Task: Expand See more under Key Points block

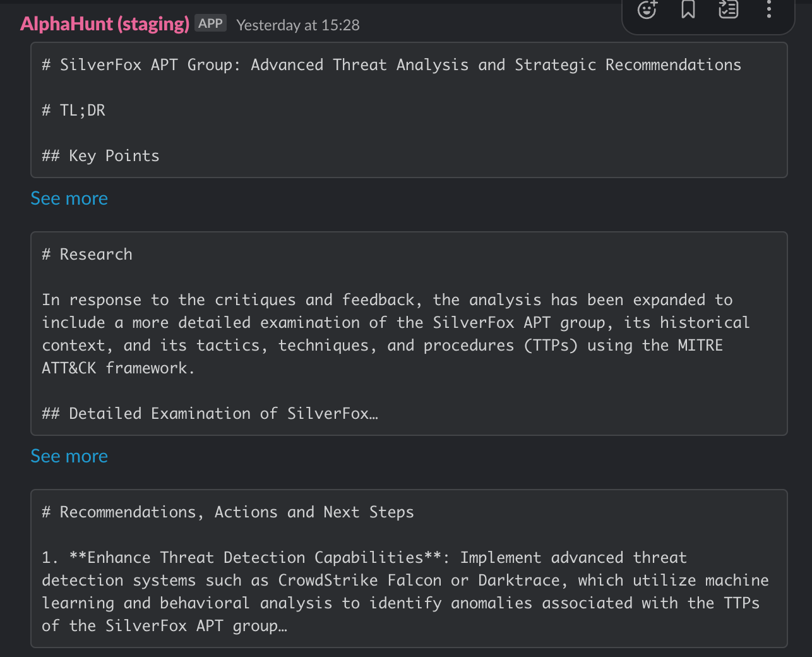Action: (x=69, y=198)
